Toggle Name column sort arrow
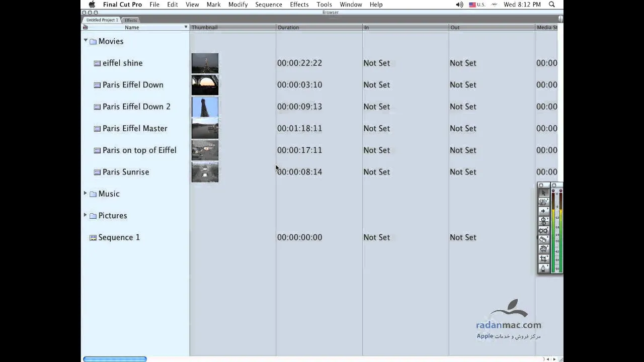This screenshot has width=644, height=362. tap(186, 27)
